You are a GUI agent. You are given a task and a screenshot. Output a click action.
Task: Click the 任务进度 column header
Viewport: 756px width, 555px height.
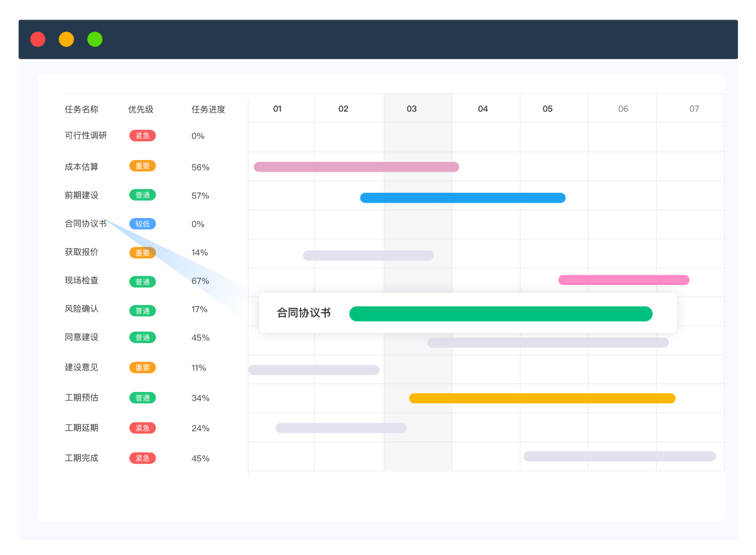point(208,109)
